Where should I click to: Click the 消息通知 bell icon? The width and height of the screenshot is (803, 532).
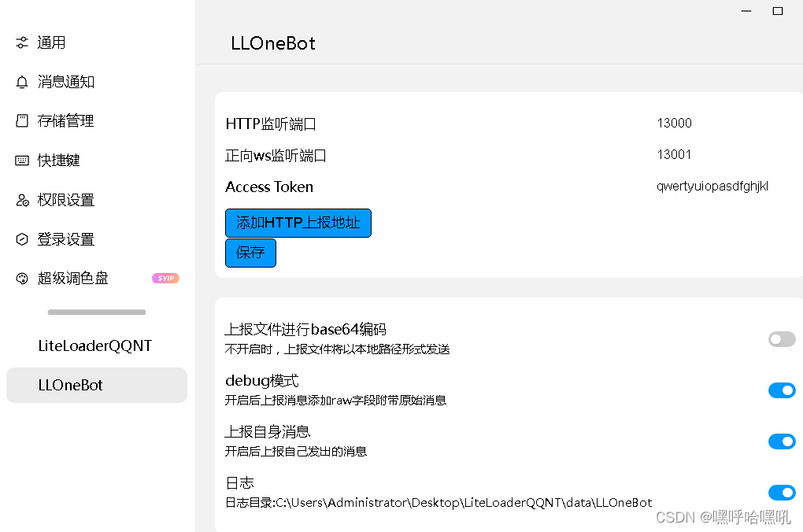click(x=21, y=82)
